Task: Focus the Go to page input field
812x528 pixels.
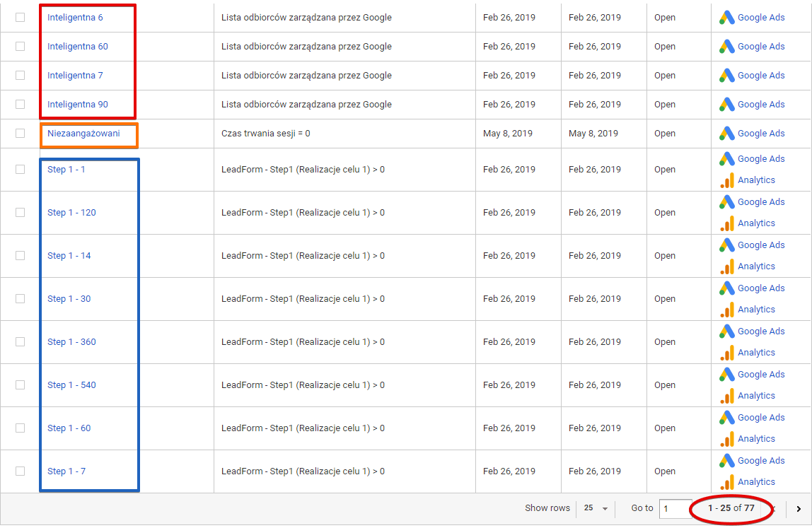Action: click(675, 509)
